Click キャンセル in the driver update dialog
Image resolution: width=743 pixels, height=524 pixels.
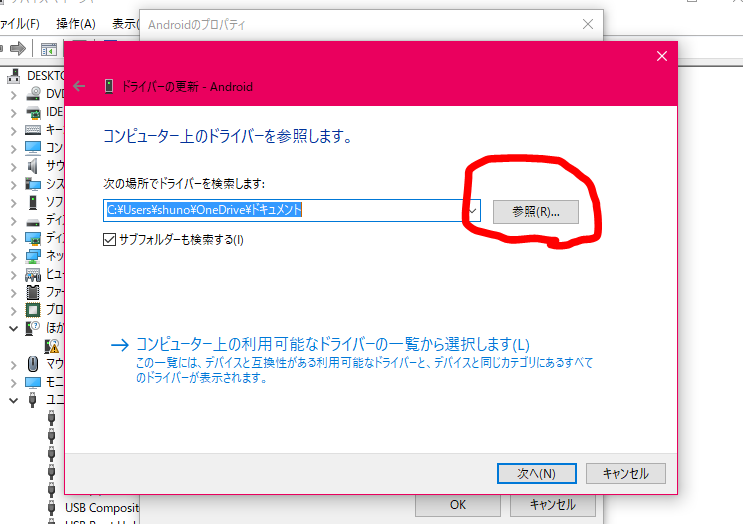tap(625, 473)
